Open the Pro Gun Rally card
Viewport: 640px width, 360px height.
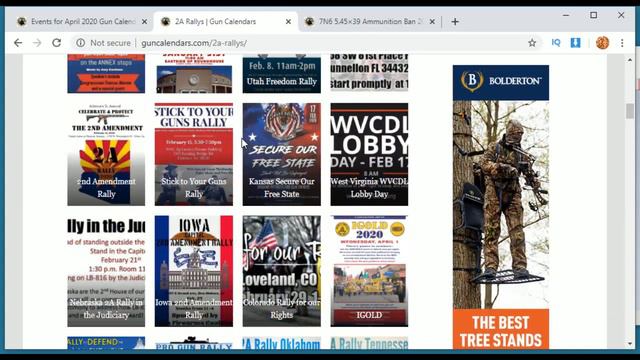click(x=194, y=343)
